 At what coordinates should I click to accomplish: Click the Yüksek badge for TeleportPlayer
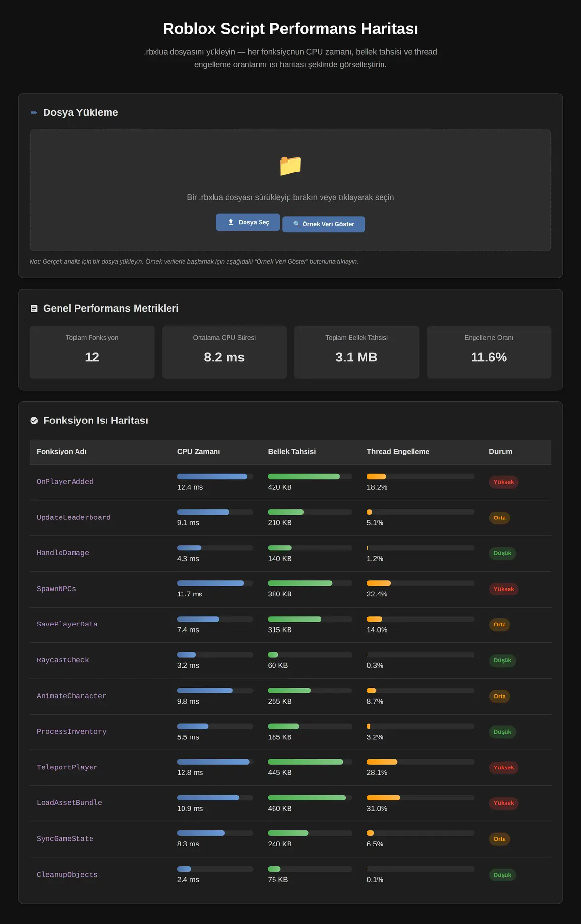(504, 767)
